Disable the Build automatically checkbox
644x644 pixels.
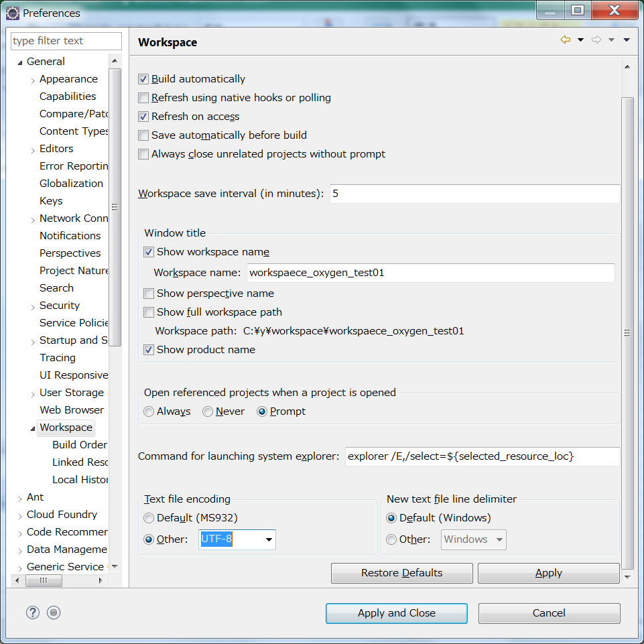click(x=143, y=78)
